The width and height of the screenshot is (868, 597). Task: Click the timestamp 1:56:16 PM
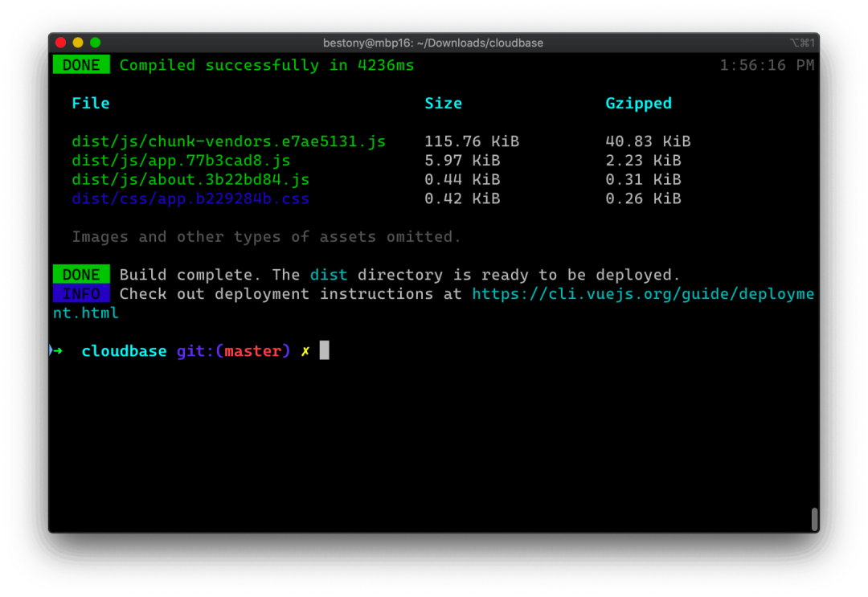point(767,65)
